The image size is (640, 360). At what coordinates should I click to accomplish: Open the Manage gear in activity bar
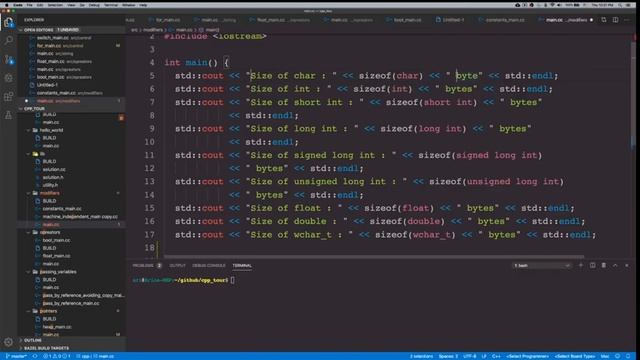(x=9, y=342)
